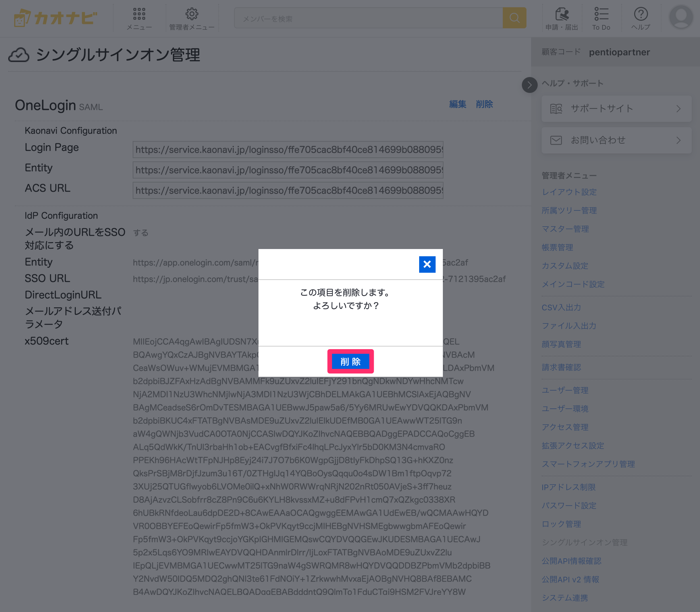Click chevron arrow on お問い合わせ row
Screen dimensions: 700x612
[x=679, y=140]
